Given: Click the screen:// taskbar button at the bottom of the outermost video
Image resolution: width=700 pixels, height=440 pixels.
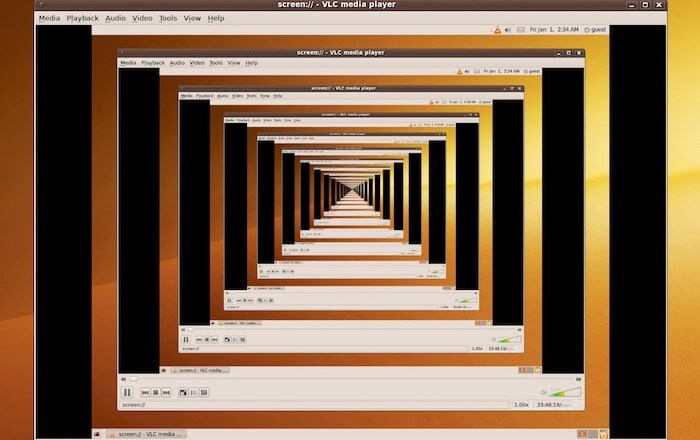Looking at the screenshot, I should click(147, 434).
